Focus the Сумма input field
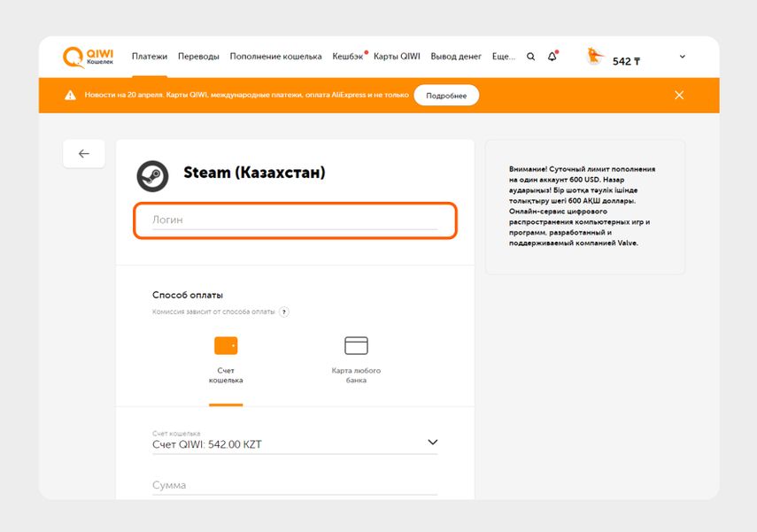The height and width of the screenshot is (532, 757). [x=295, y=486]
